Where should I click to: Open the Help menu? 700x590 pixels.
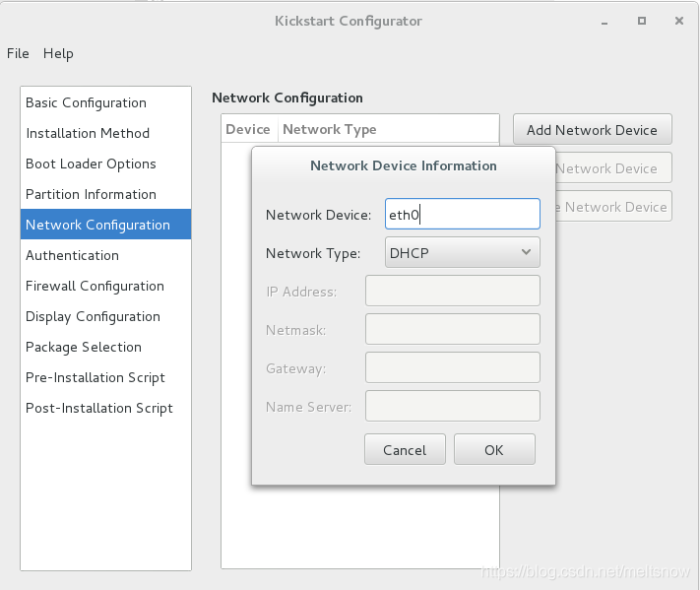point(58,53)
